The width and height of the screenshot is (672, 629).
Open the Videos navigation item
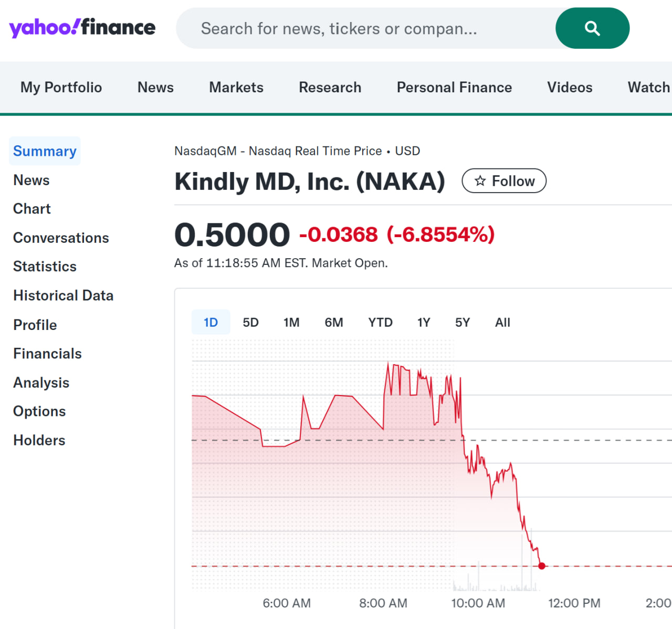pos(570,87)
